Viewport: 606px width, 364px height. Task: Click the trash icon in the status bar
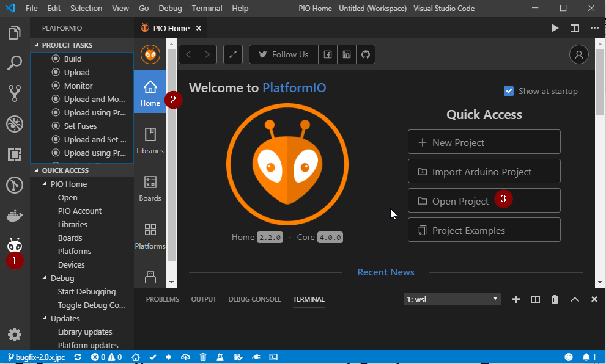tap(203, 357)
